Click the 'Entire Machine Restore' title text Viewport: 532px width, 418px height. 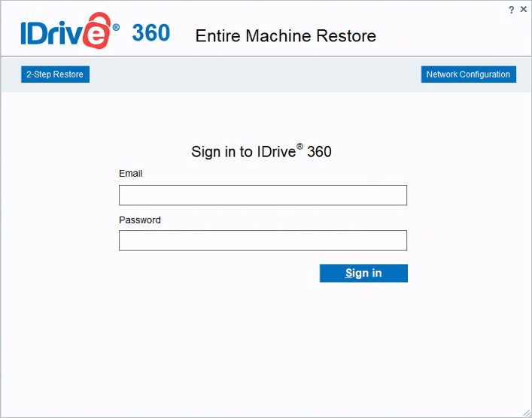click(x=286, y=35)
